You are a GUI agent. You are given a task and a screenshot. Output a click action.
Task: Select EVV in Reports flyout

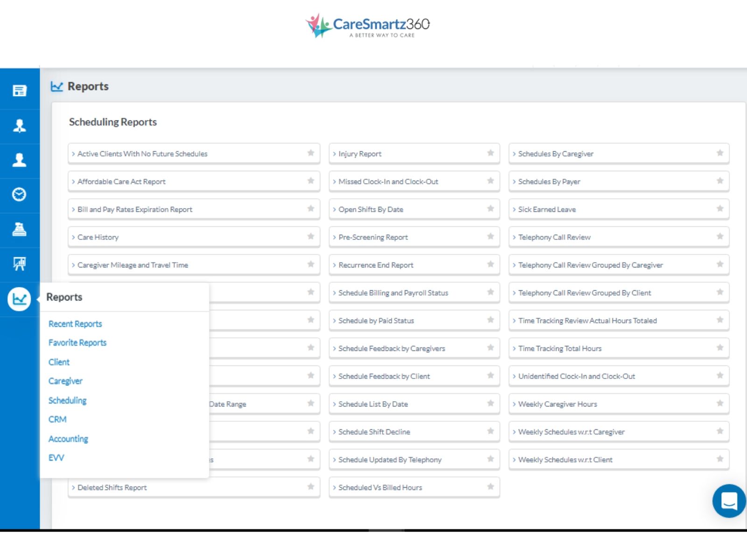click(x=56, y=458)
